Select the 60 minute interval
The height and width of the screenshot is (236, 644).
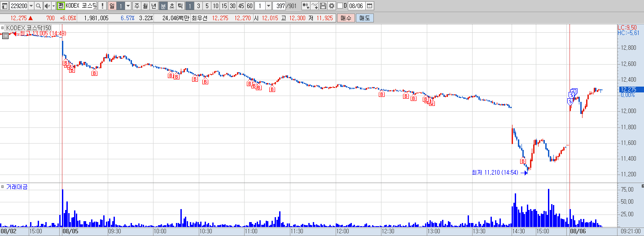(250, 6)
